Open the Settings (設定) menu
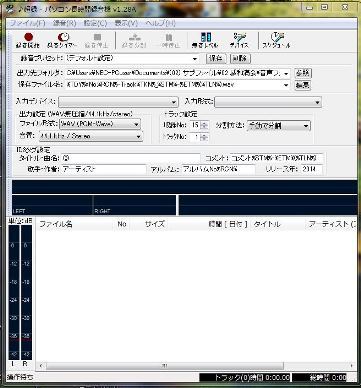 pyautogui.click(x=95, y=23)
